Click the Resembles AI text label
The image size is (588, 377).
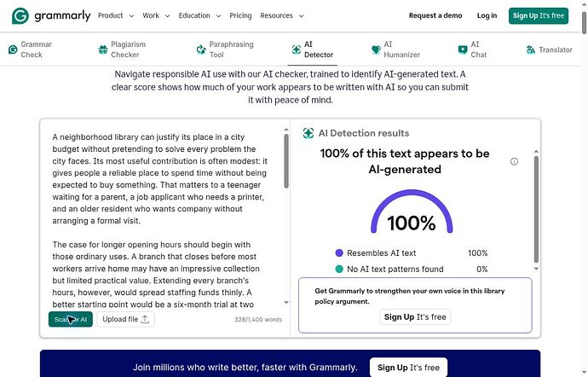pyautogui.click(x=382, y=253)
